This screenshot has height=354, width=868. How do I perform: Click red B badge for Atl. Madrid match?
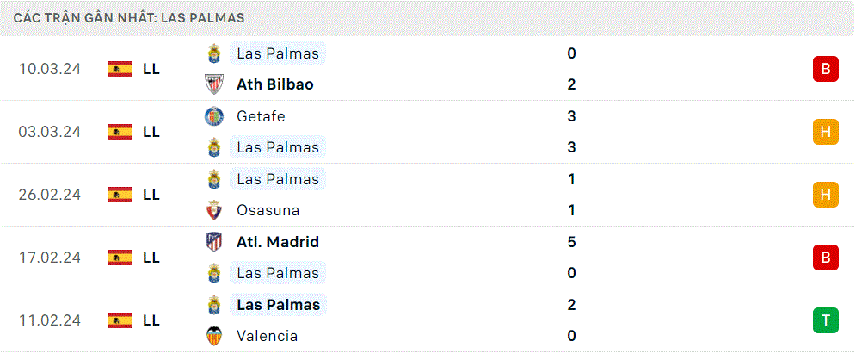(x=825, y=258)
